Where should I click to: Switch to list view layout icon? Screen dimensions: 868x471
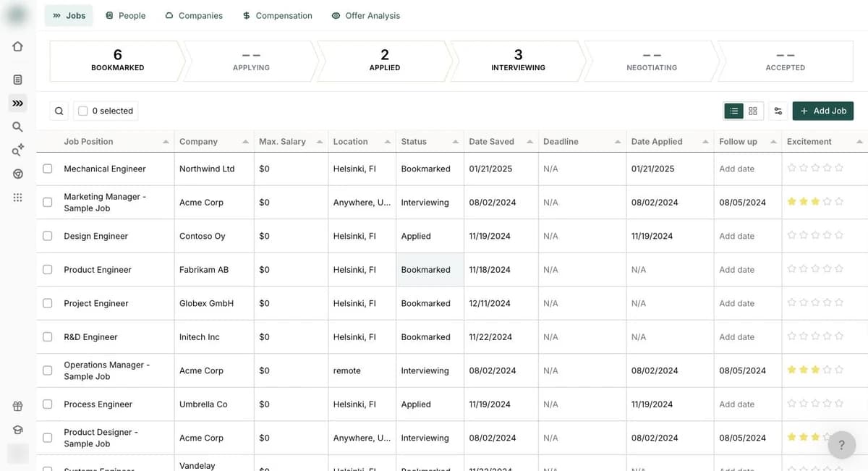tap(734, 111)
